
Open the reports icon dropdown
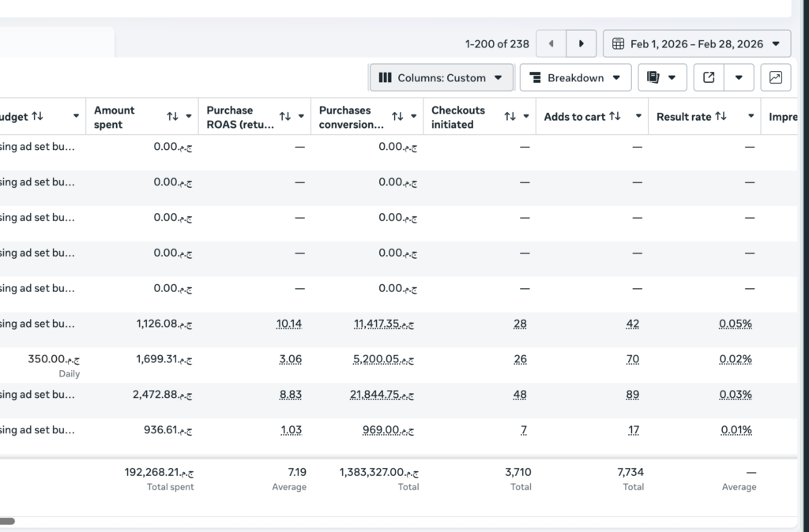click(662, 78)
